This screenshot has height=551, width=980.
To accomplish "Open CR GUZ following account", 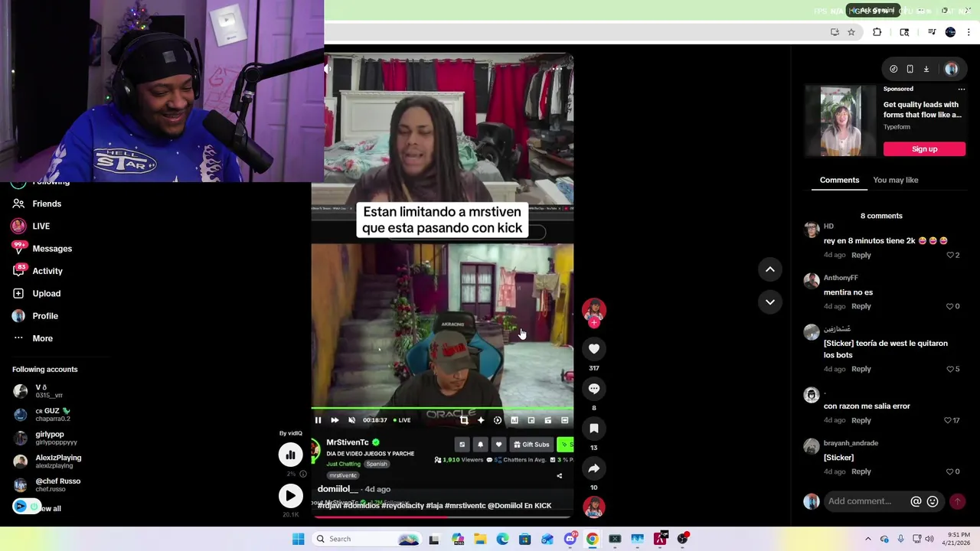I will 47,414.
